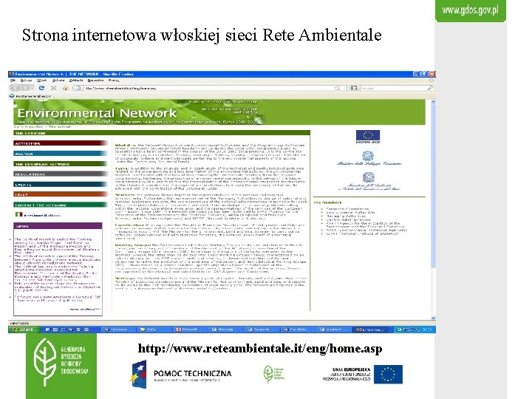
Task: Click the European Union flag logo on webpage
Action: [368, 135]
